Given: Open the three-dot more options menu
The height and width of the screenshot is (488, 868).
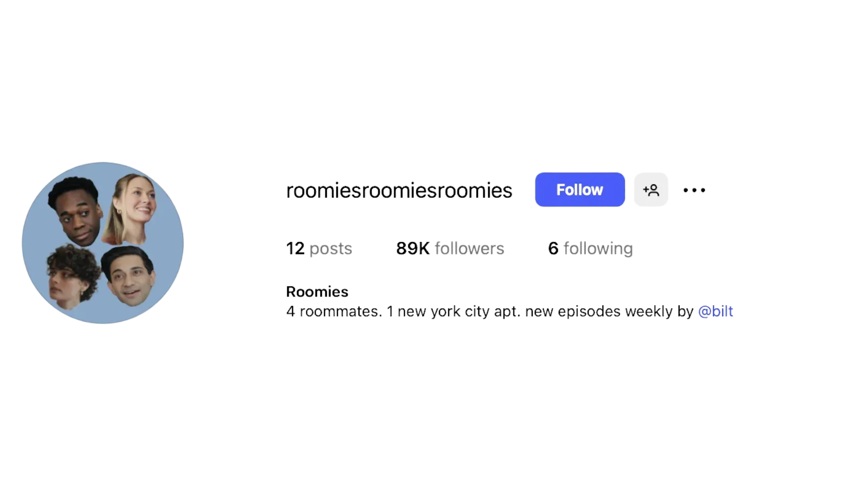Looking at the screenshot, I should pyautogui.click(x=694, y=190).
